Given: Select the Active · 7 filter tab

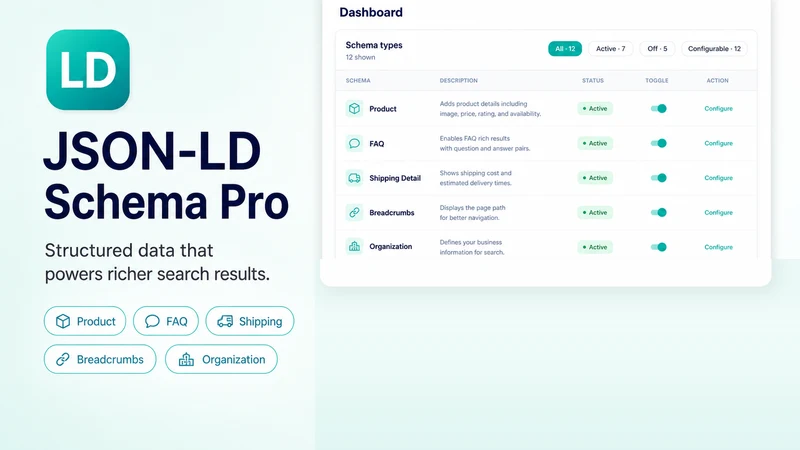Looking at the screenshot, I should click(610, 48).
